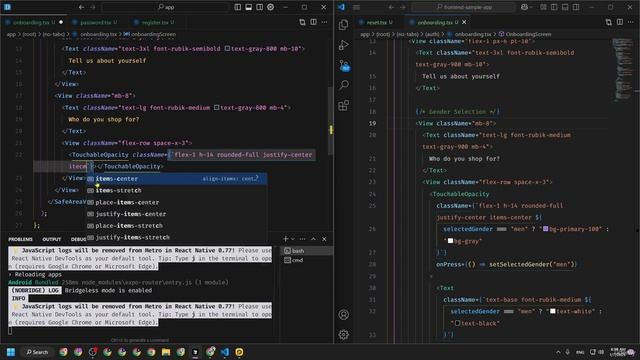This screenshot has width=640, height=360.
Task: Open the hamburger menu in right window
Action: coord(356,7)
